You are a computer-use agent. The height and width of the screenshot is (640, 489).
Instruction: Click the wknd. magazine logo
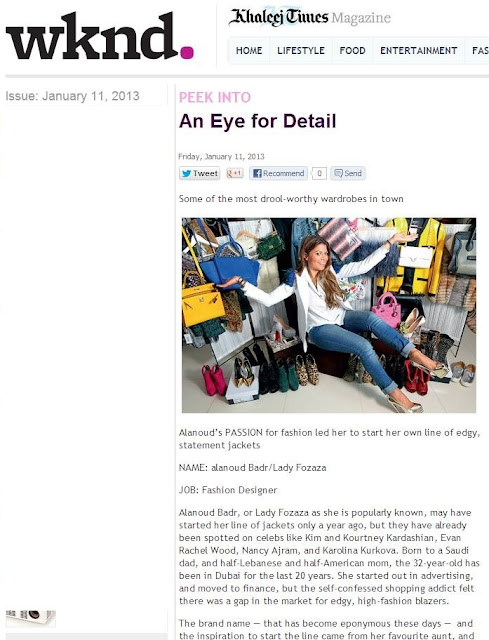pos(100,36)
